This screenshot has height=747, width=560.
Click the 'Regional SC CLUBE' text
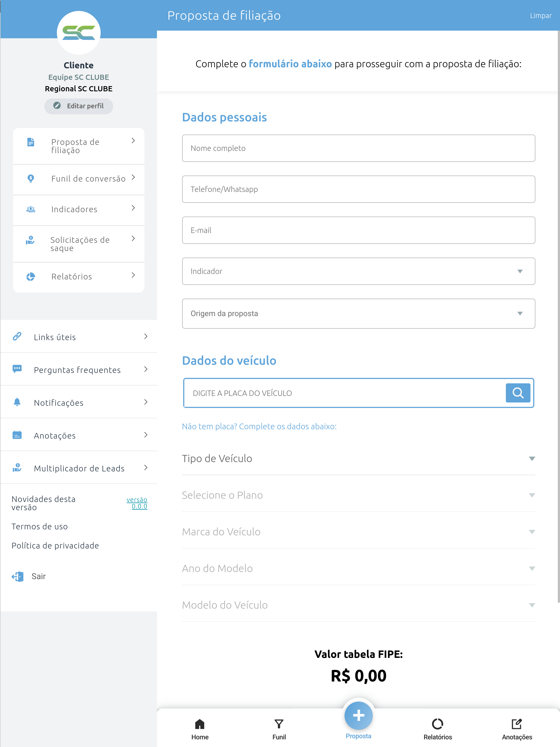click(79, 89)
